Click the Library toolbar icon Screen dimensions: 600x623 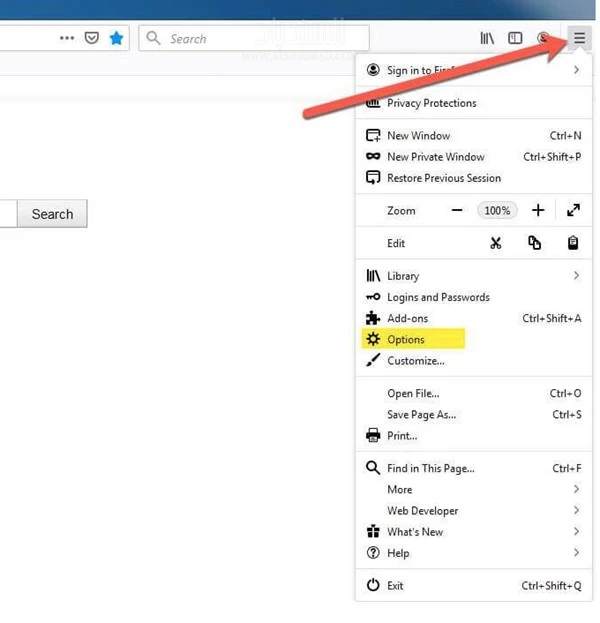(x=487, y=38)
